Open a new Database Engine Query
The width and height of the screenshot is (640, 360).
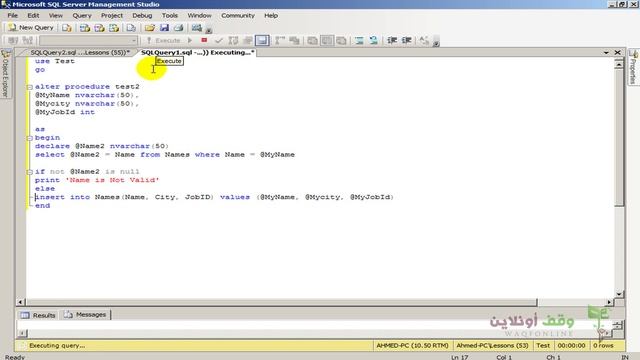coord(67,28)
